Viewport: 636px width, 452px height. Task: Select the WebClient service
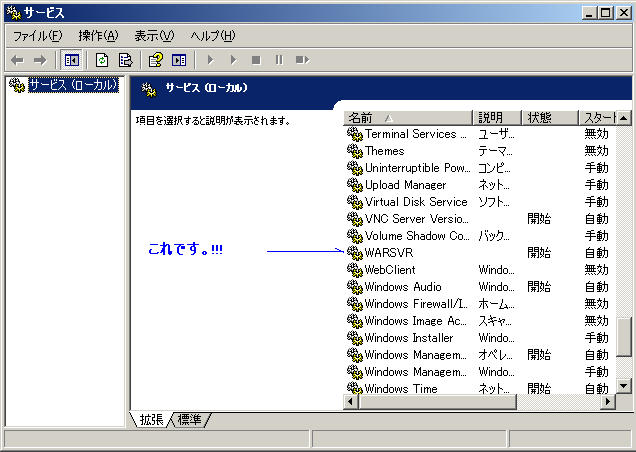pos(479,270)
